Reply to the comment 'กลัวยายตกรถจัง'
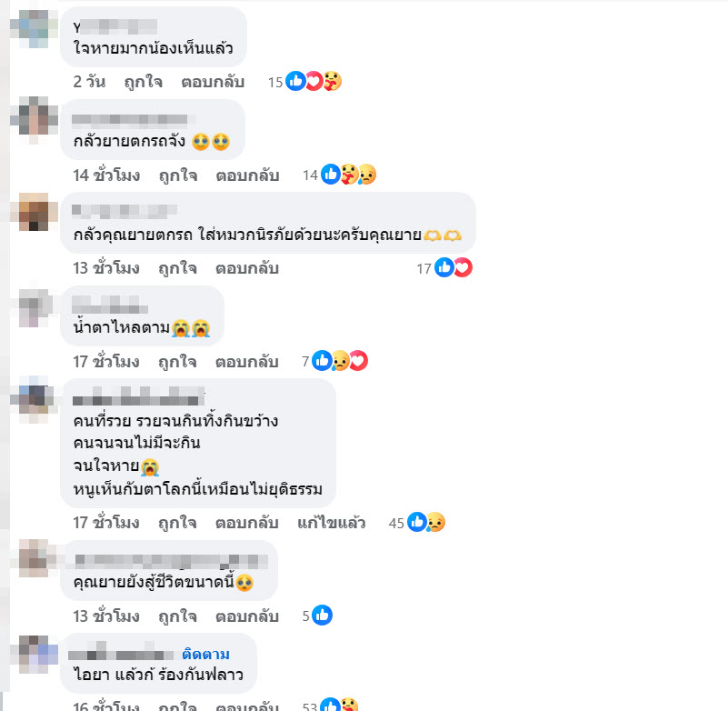 tap(247, 175)
